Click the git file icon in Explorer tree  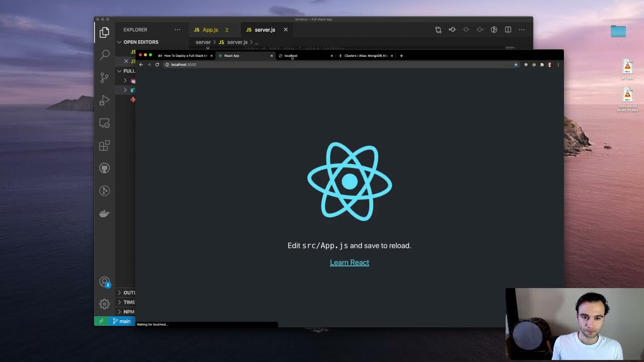pos(133,100)
